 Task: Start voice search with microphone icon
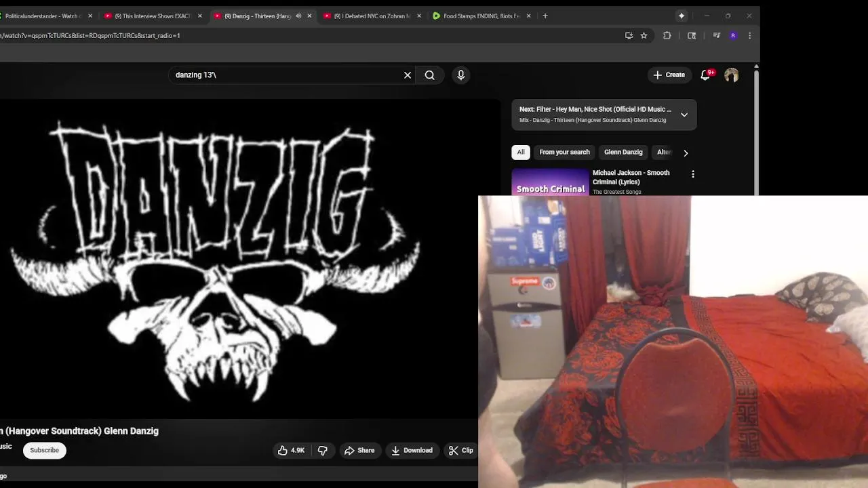coord(461,75)
